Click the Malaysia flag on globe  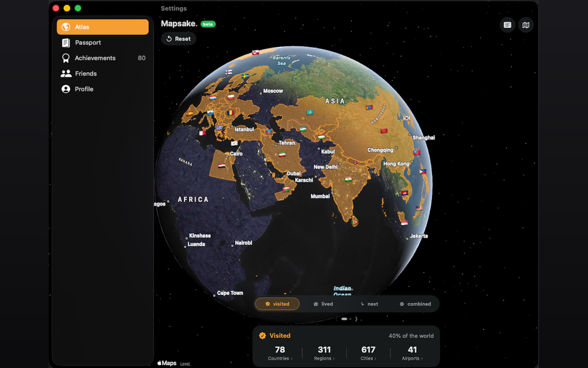[419, 208]
